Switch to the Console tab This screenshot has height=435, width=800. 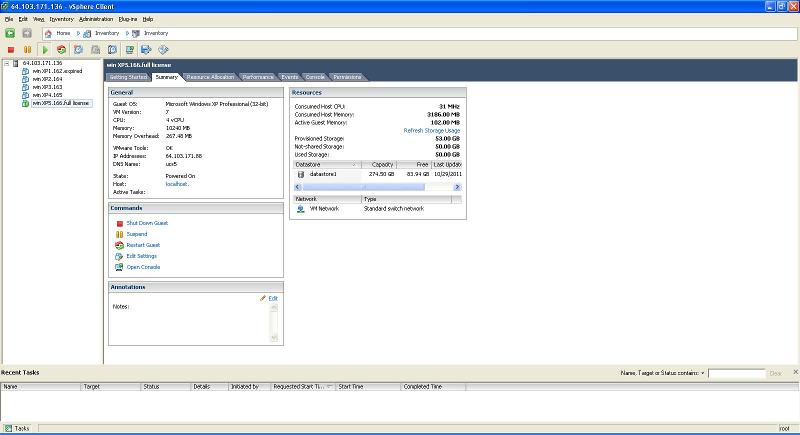pyautogui.click(x=315, y=77)
